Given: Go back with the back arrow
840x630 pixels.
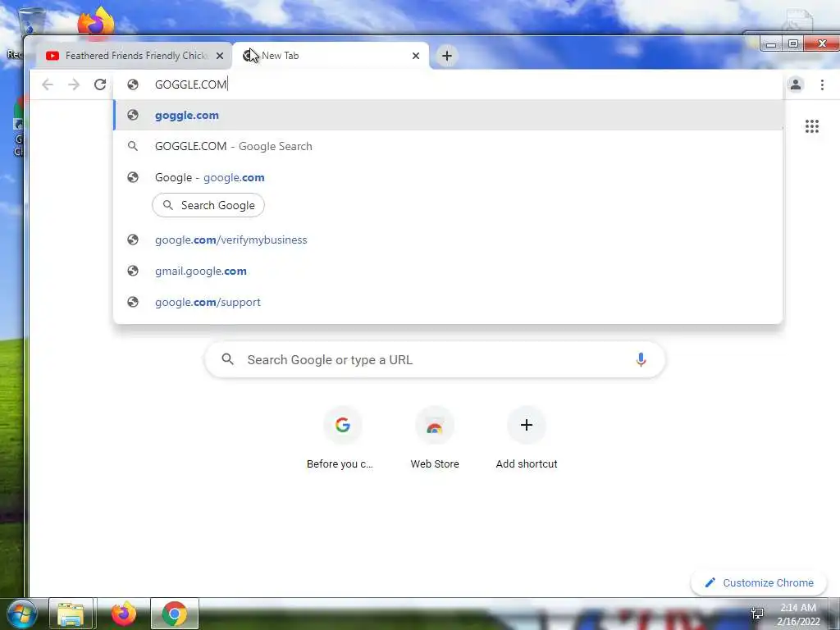Looking at the screenshot, I should (48, 84).
